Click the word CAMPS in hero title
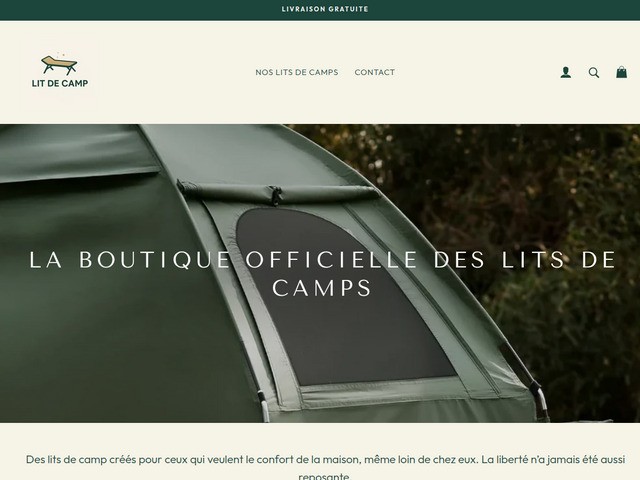The width and height of the screenshot is (640, 480). [322, 288]
